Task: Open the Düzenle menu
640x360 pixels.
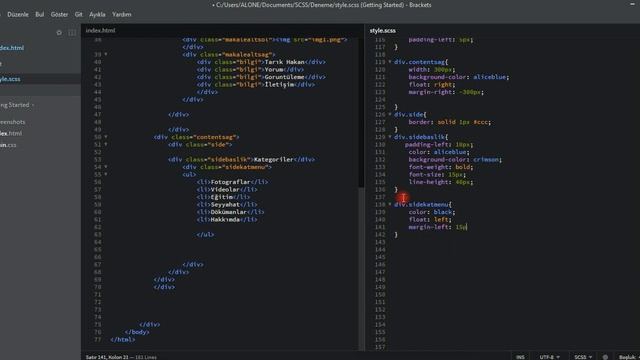Action: coord(18,14)
